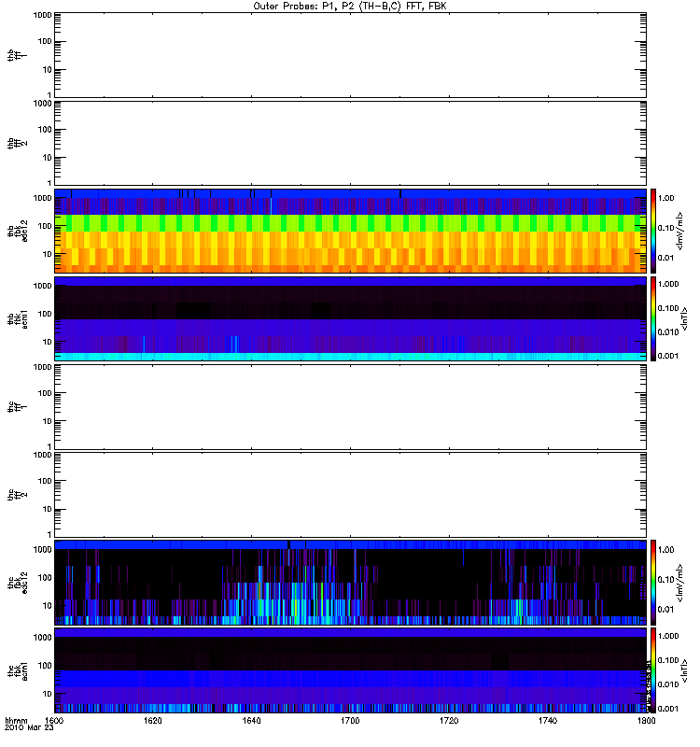The width and height of the screenshot is (700, 747).
Task: Click the <|mV/m|> units label of thb edc12
Action: pos(680,231)
